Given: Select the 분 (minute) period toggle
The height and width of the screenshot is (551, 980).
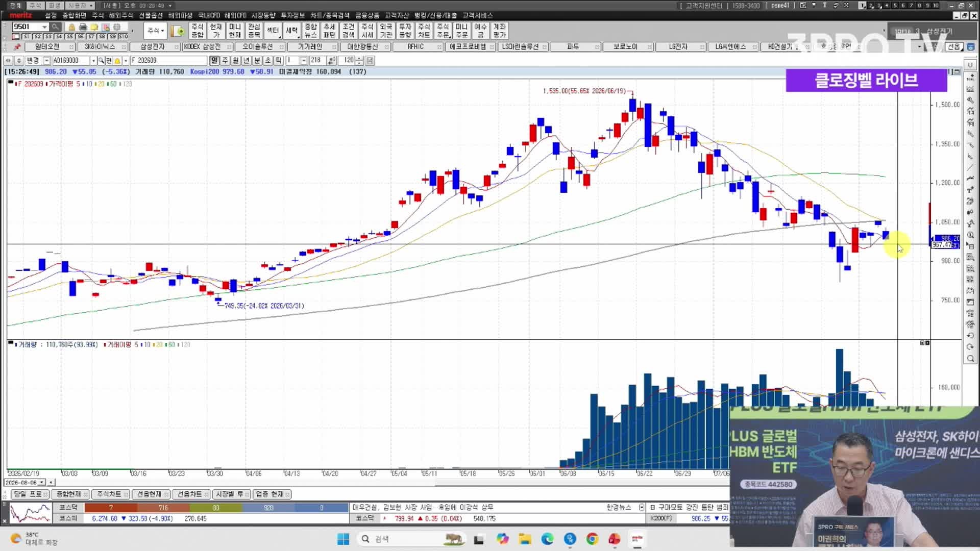Looking at the screenshot, I should tap(257, 60).
